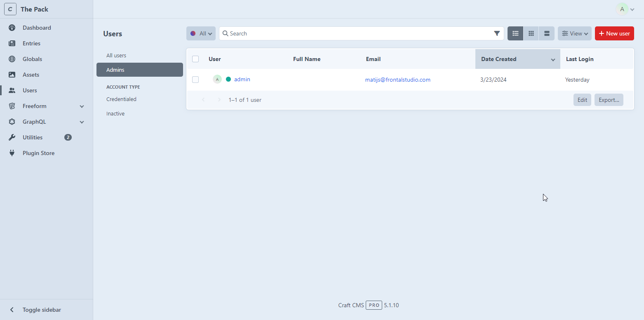This screenshot has width=644, height=320.
Task: Open the admin user's email link
Action: (x=397, y=80)
